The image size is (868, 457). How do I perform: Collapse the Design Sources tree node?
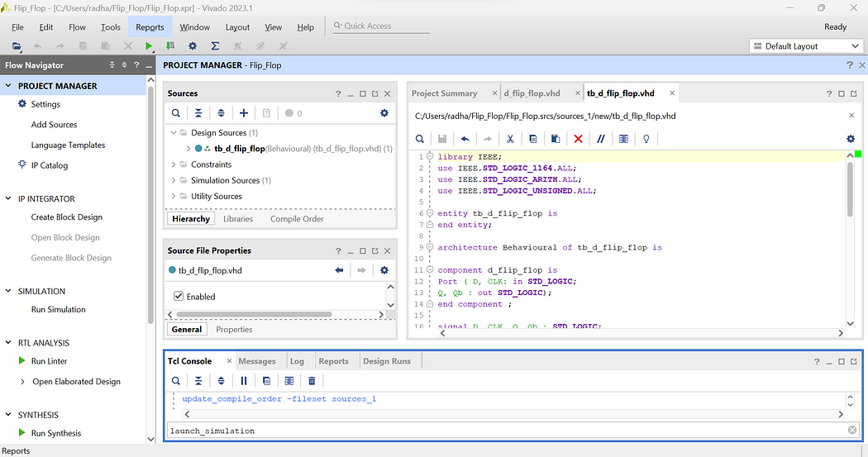point(174,133)
